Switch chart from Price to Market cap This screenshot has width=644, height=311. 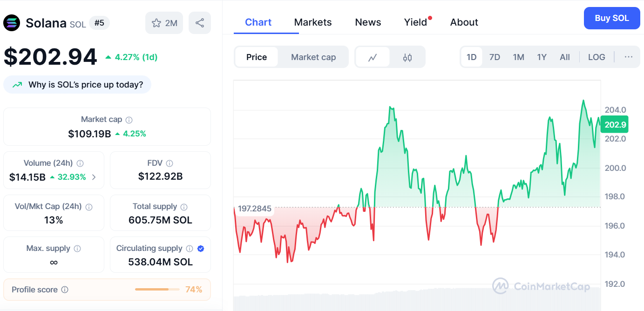(x=313, y=57)
